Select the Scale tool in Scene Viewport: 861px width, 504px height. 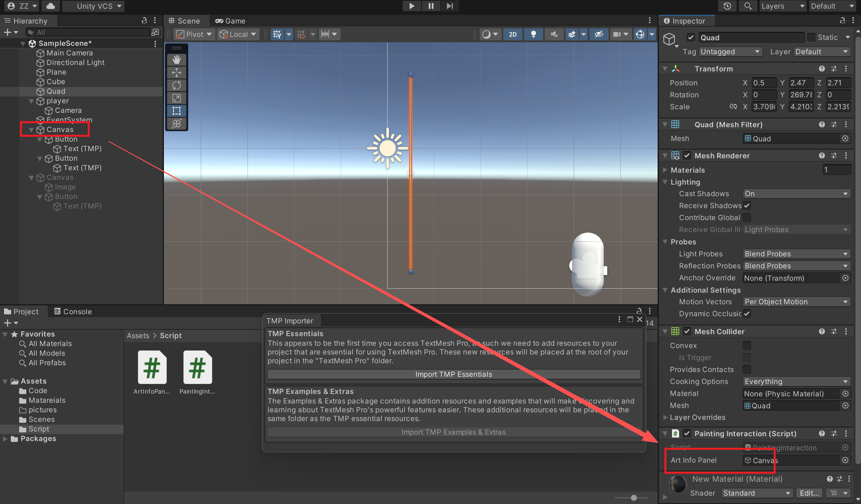(177, 98)
